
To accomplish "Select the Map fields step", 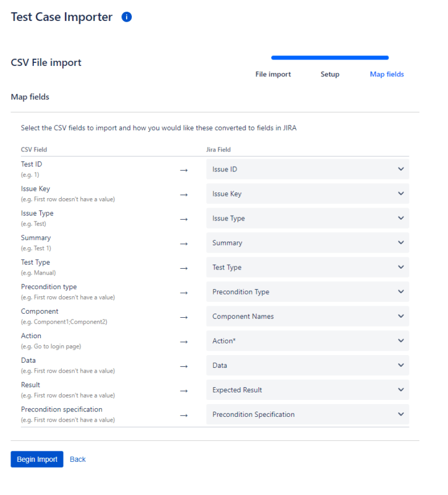I will [387, 74].
